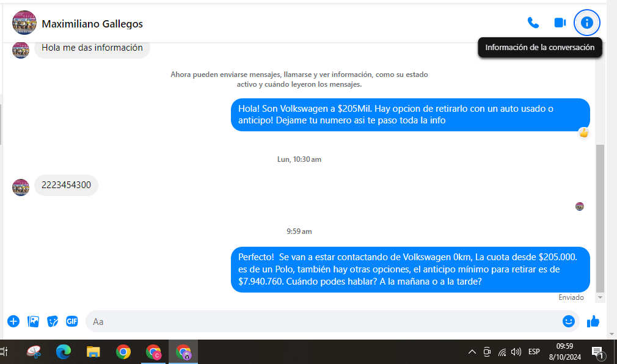
Task: Open Meet Now tray icon
Action: click(487, 352)
